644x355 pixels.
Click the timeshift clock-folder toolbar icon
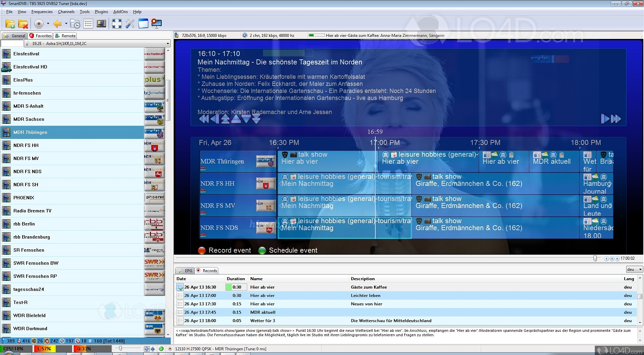tap(75, 23)
